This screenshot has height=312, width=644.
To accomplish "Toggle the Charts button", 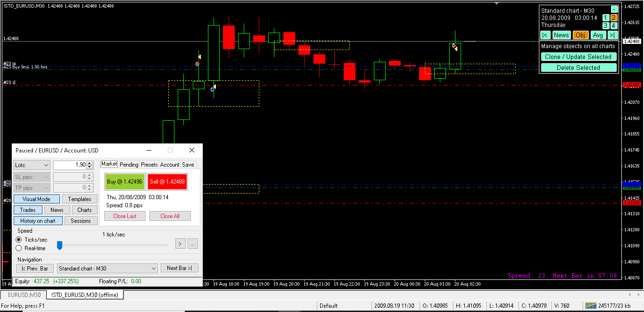I will (85, 210).
